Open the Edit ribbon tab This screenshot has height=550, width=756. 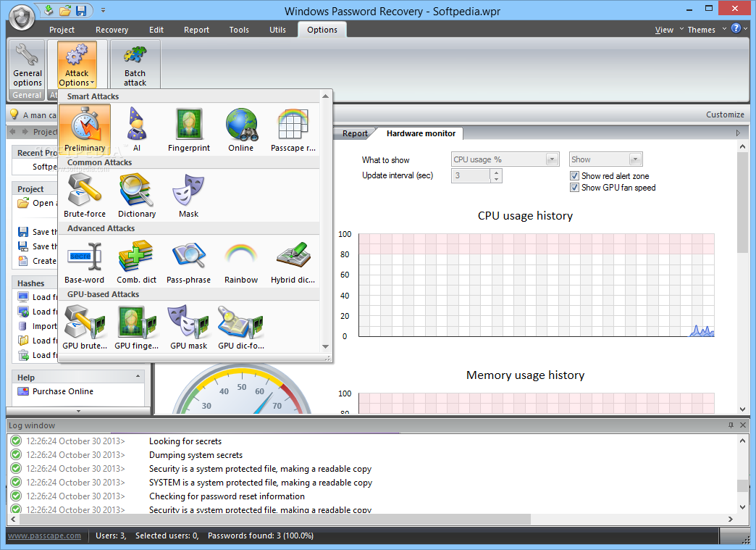[156, 30]
